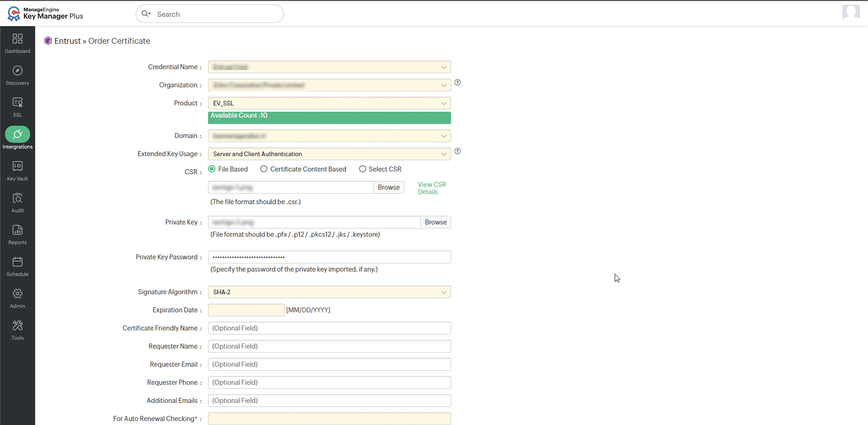Open the Dashboard sidebar icon
Screen dimensions: 868x425
point(18,39)
